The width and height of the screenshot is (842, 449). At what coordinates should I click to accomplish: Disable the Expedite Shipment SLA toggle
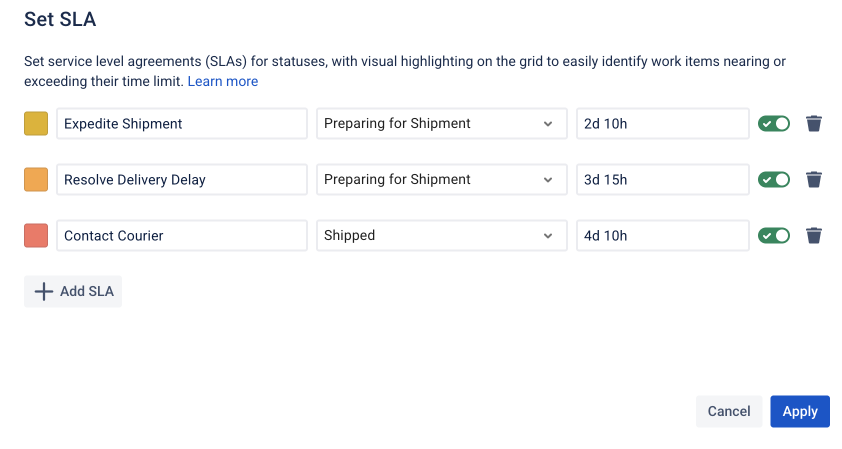point(774,124)
